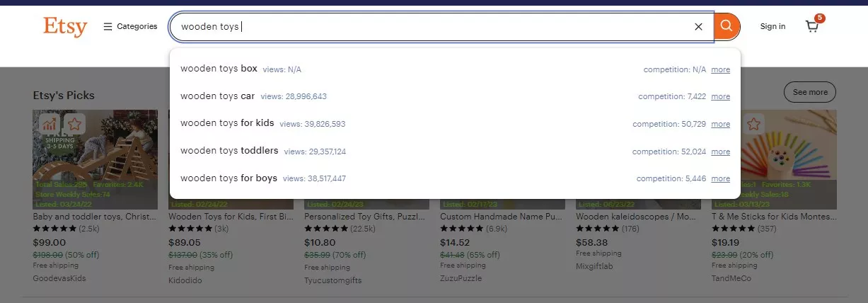Click the $89.05 price
Screen dimensions: 868x303
(x=183, y=241)
